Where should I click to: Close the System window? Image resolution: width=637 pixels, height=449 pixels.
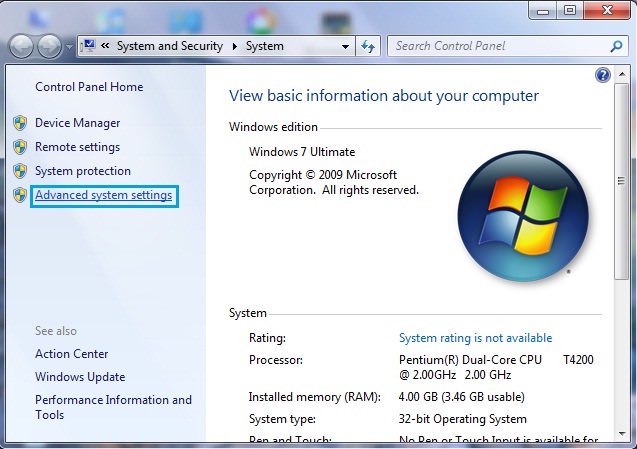coord(607,11)
